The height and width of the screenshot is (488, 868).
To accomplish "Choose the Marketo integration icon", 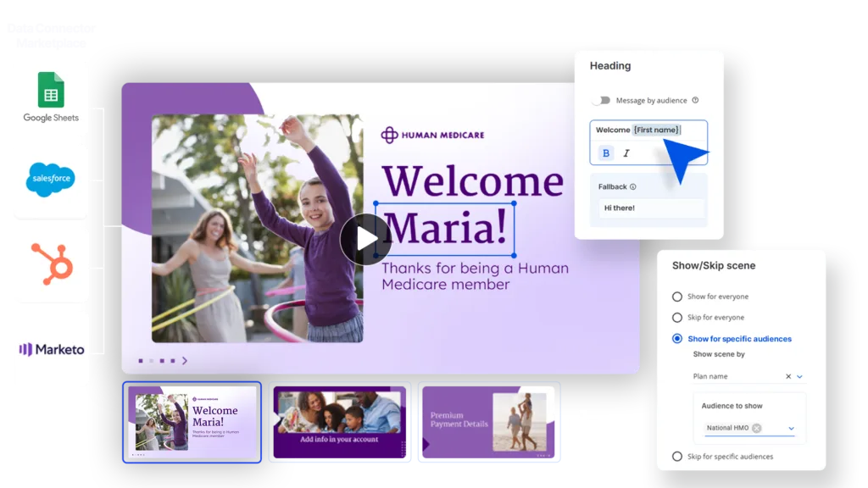I will 52,349.
